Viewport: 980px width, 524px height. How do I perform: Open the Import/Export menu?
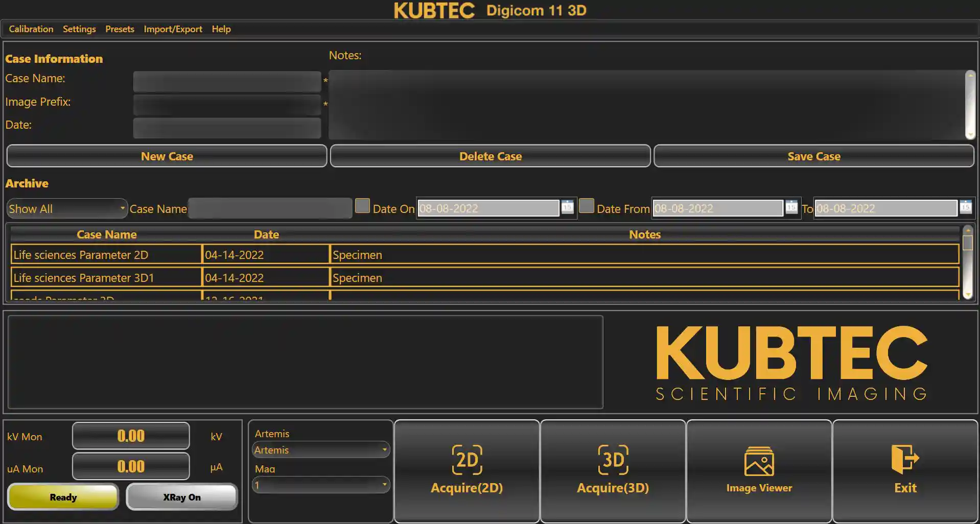173,29
